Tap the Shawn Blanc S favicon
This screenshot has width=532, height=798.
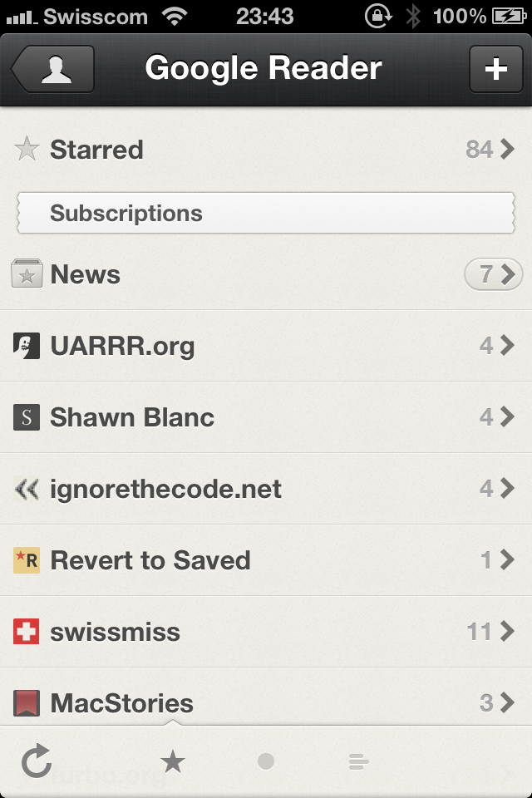coord(27,417)
